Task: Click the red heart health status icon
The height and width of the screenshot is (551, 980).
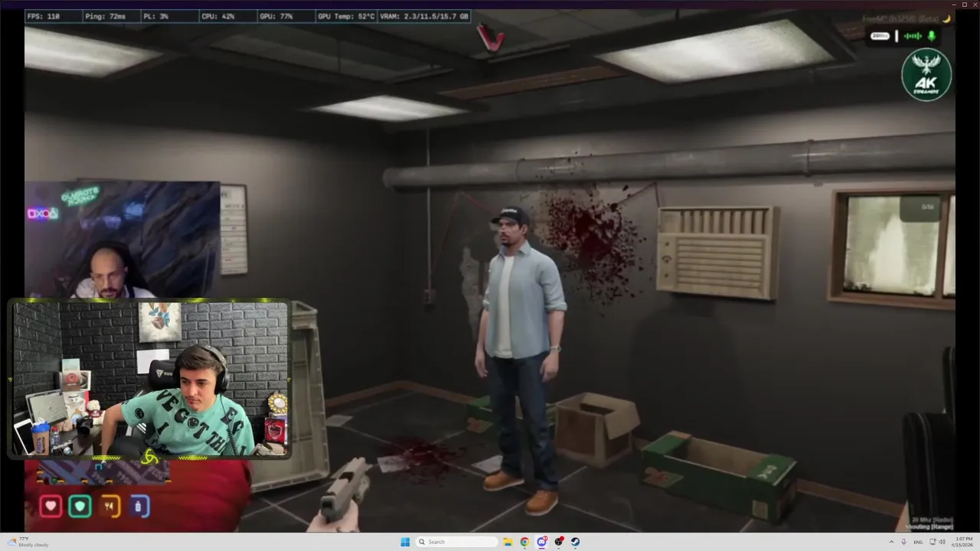Action: tap(51, 506)
